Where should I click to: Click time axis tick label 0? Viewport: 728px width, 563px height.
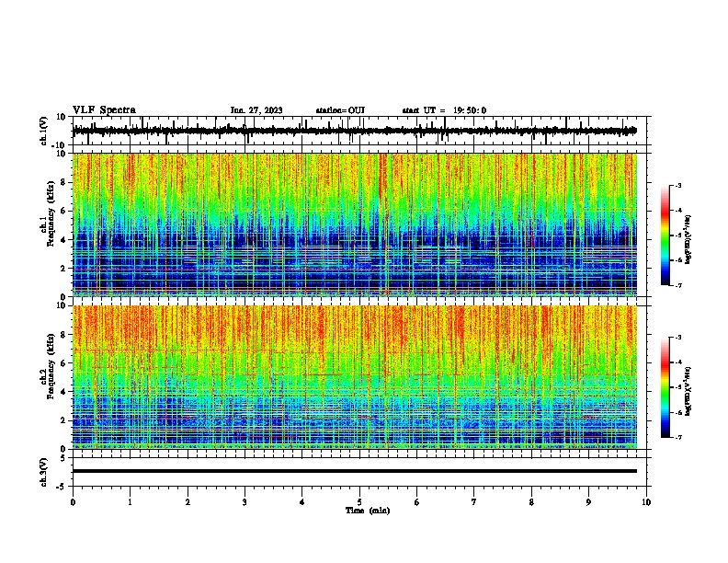pos(73,502)
